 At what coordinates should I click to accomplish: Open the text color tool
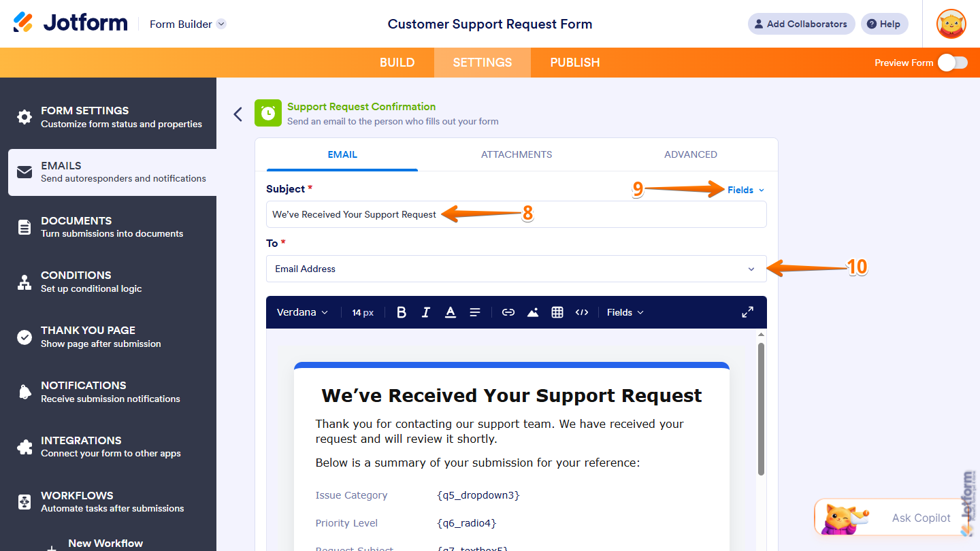click(x=451, y=312)
